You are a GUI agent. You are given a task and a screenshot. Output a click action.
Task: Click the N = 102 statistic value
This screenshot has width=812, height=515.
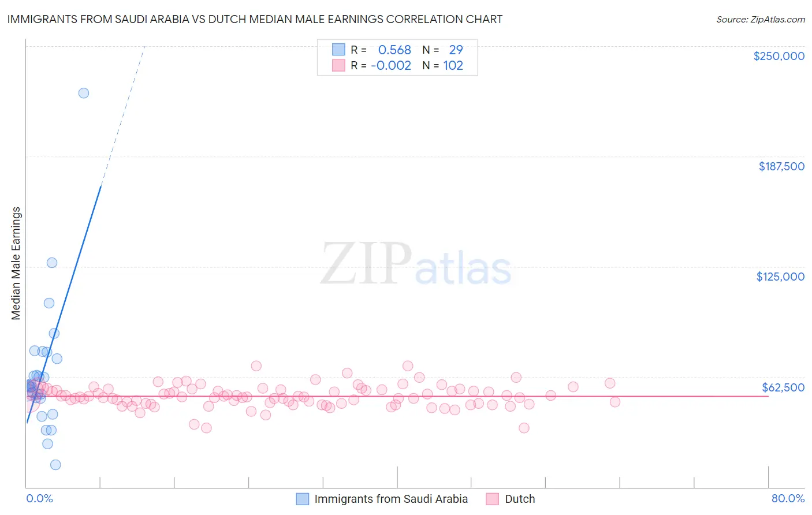pos(442,65)
